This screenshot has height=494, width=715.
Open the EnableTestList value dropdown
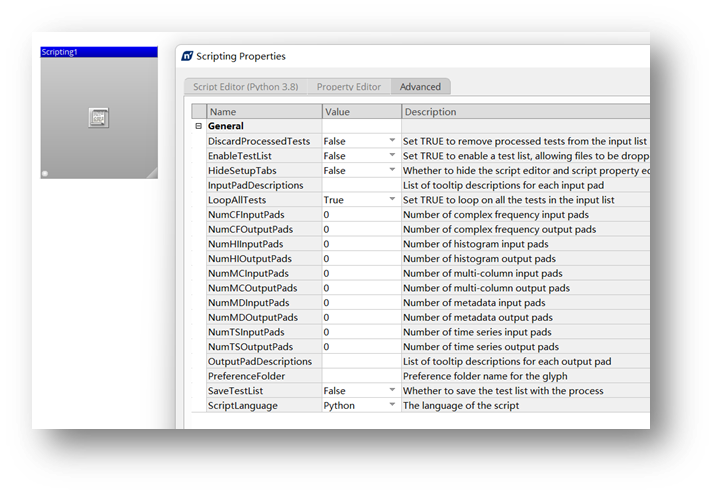point(392,156)
